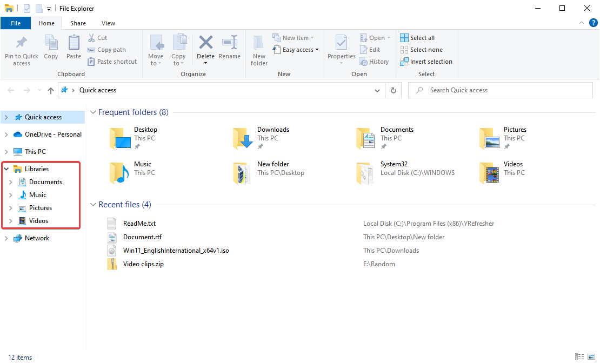Click the Pin to Quick access icon

(22, 43)
